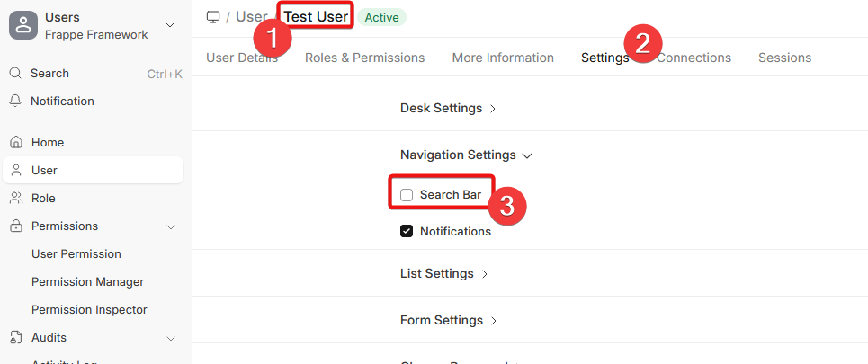
Task: Switch to the Roles & Permissions tab
Action: click(x=364, y=58)
